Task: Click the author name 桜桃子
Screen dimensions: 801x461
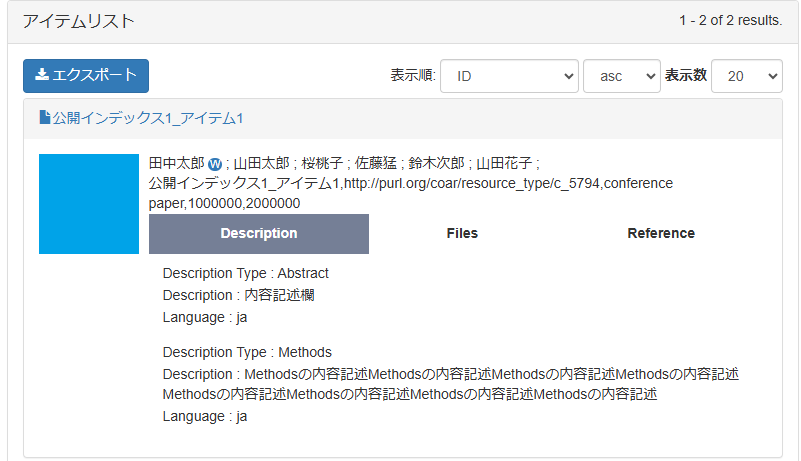Action: (x=321, y=163)
